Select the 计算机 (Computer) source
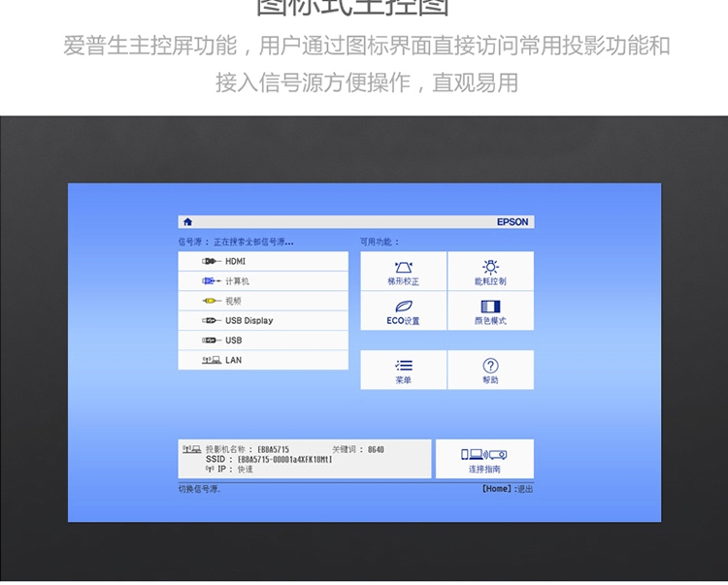 (262, 281)
